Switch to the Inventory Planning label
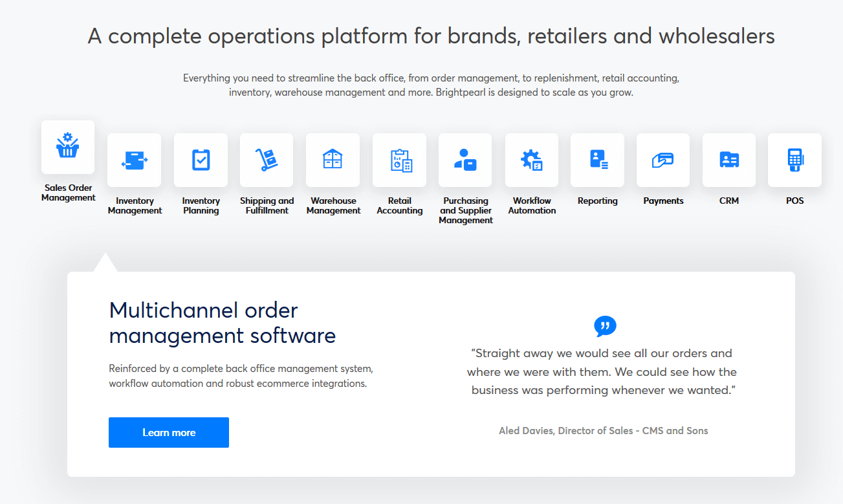This screenshot has height=504, width=843. tap(201, 206)
